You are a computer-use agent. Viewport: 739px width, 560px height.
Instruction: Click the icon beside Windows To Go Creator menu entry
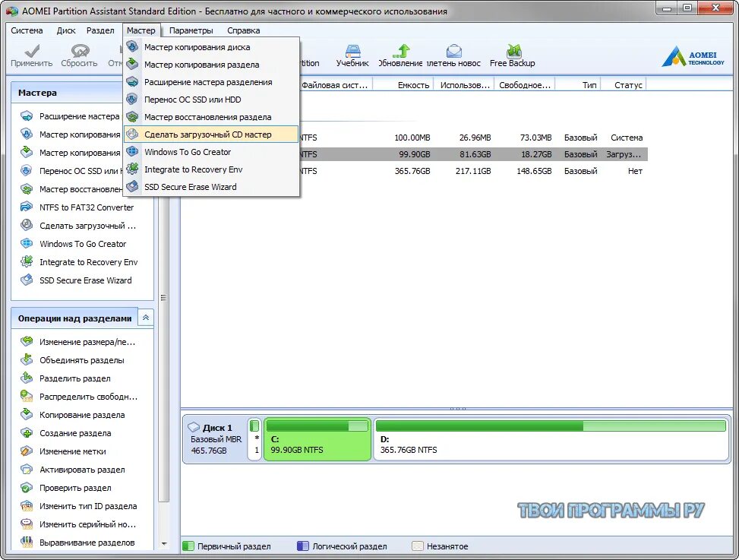pyautogui.click(x=133, y=151)
